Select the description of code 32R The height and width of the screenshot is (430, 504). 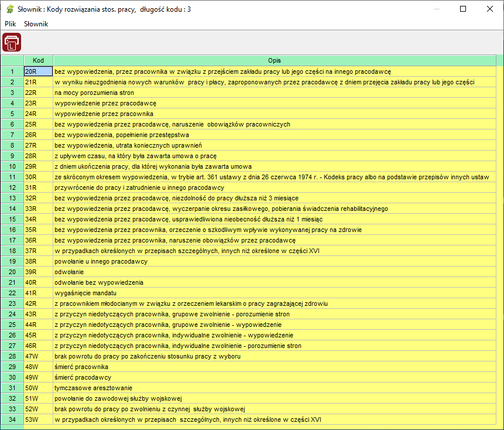275,198
